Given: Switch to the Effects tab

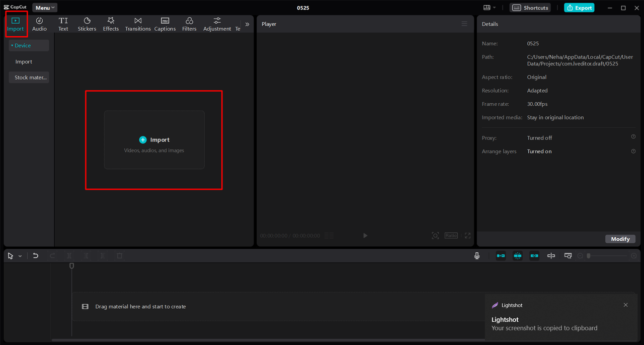Looking at the screenshot, I should (x=111, y=24).
